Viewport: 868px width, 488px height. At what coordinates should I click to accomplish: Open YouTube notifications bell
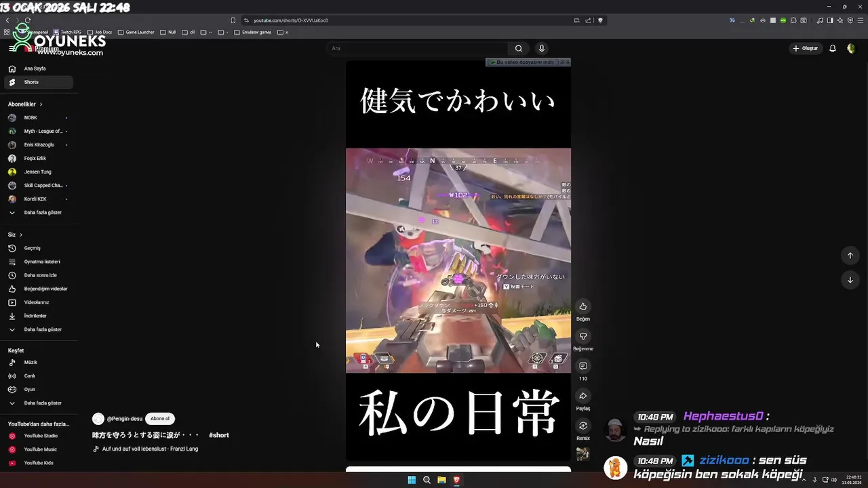pos(833,48)
